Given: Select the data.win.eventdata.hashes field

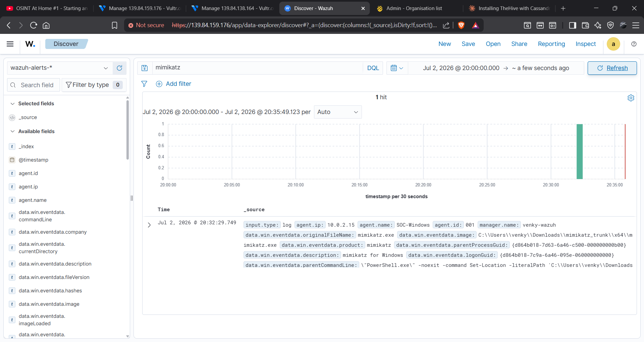Looking at the screenshot, I should (50, 291).
